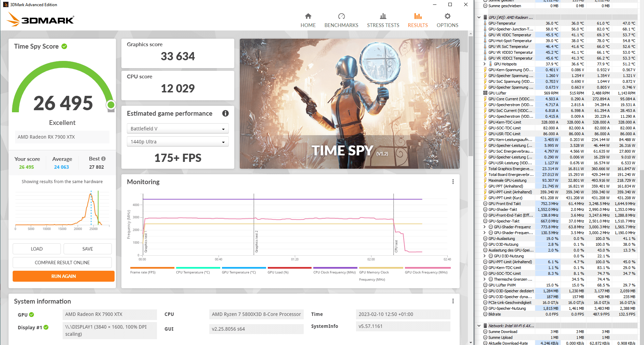The height and width of the screenshot is (345, 644).
Task: Click the RUN AGAIN button
Action: click(x=64, y=276)
